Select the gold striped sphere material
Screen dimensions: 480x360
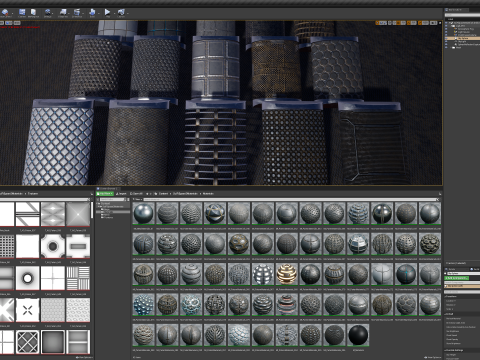click(286, 274)
